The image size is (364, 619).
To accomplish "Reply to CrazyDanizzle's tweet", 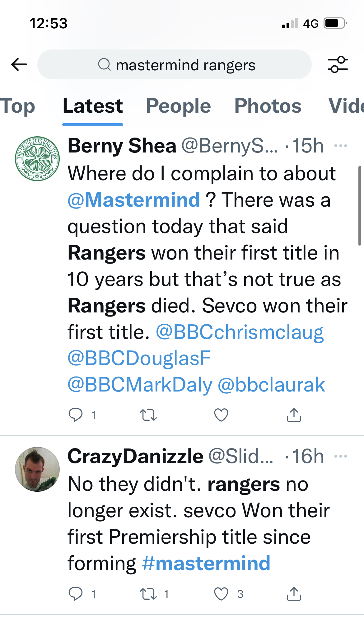I will click(76, 594).
